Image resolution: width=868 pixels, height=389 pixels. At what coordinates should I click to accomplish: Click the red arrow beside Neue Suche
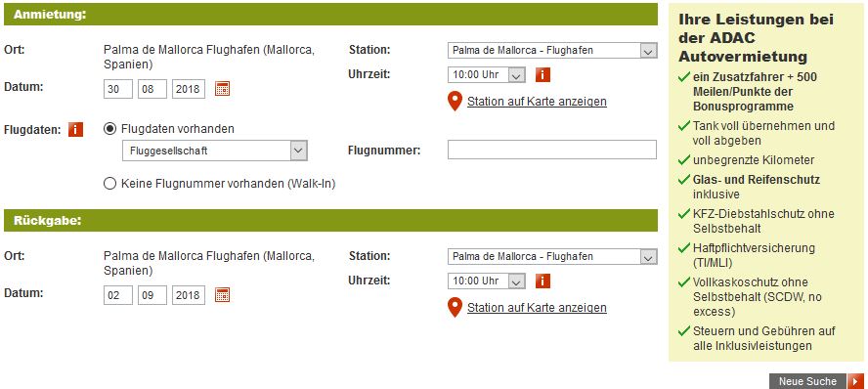pyautogui.click(x=855, y=381)
